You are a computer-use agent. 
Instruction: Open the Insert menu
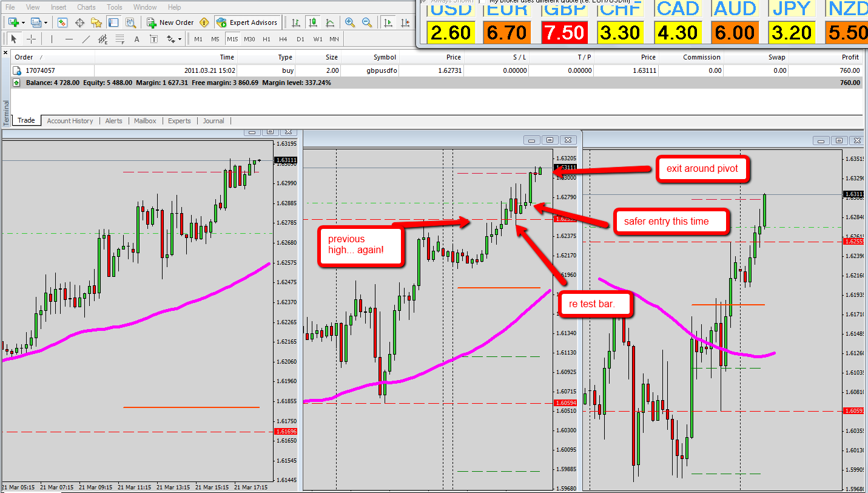(x=59, y=7)
